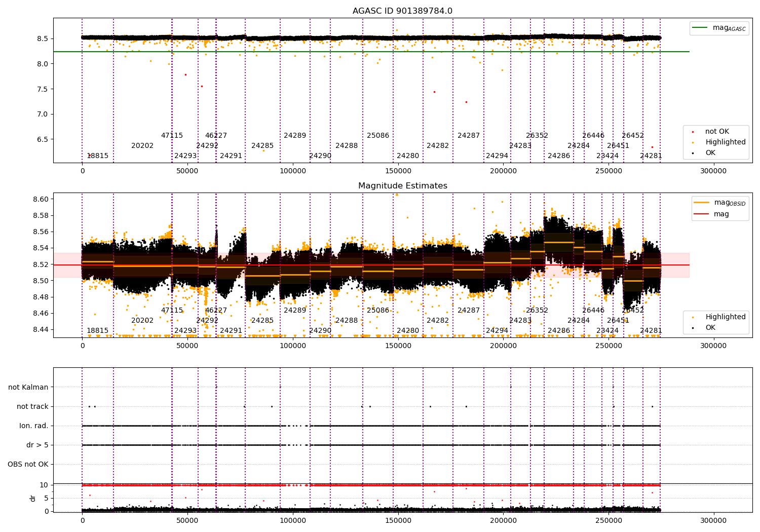The height and width of the screenshot is (532, 760).
Task: Click OBSID label 26446 in Magnitude Estimates plot
Action: click(593, 310)
